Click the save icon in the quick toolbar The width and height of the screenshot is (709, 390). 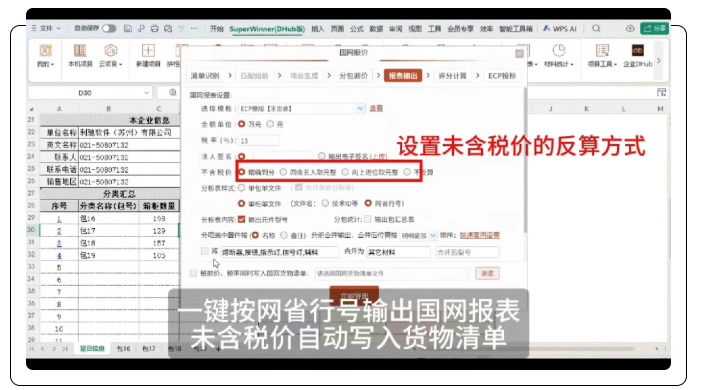[128, 28]
